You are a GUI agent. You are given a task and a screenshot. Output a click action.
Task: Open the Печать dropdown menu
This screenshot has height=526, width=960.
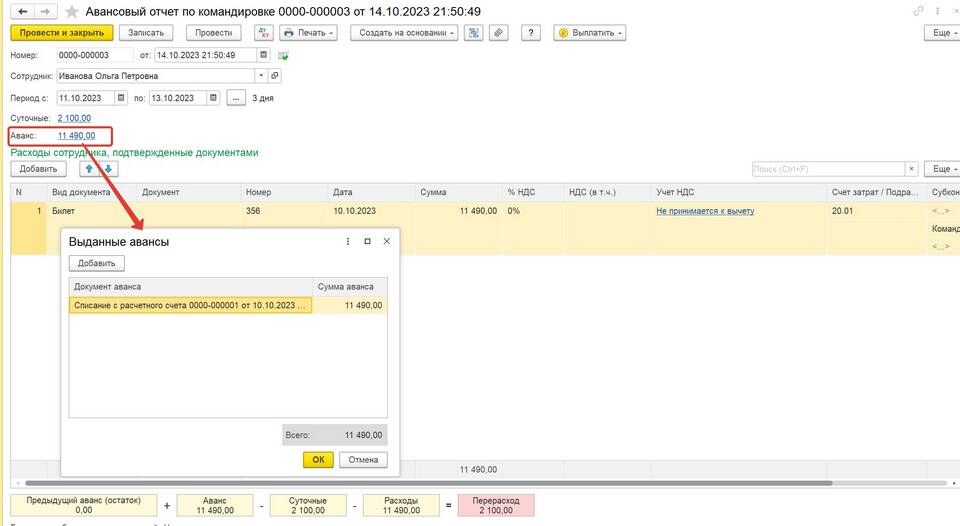(308, 33)
